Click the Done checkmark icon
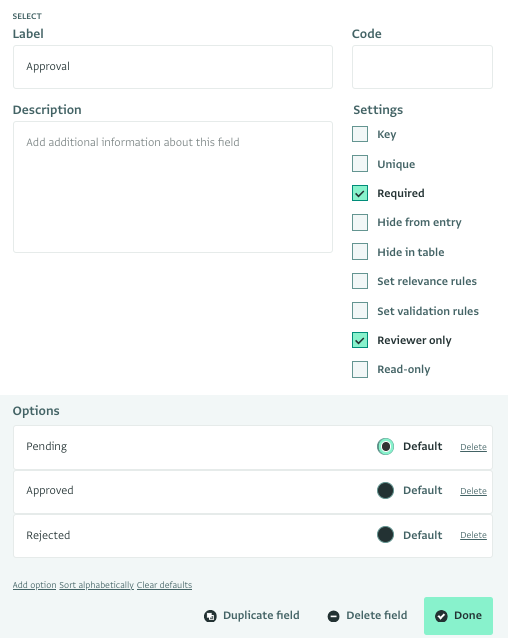Screen dimensions: 508x638 point(441,616)
